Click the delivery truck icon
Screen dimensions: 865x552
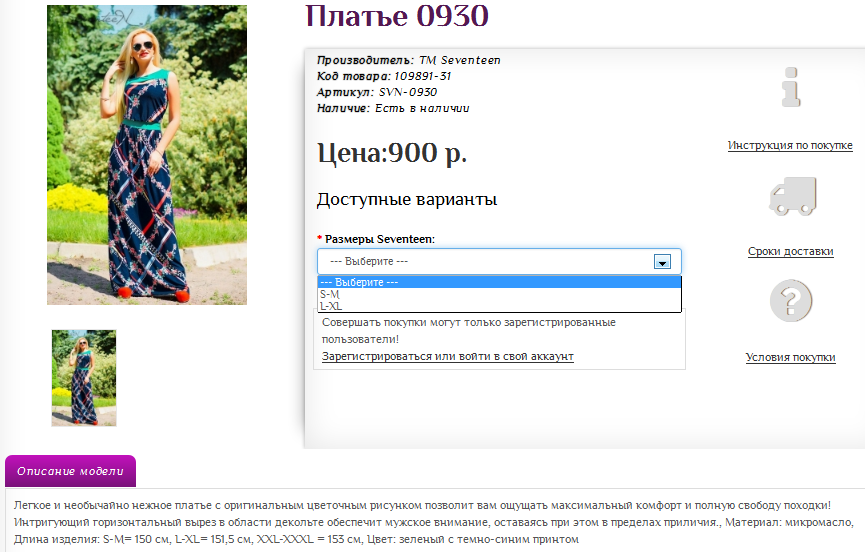tap(793, 196)
